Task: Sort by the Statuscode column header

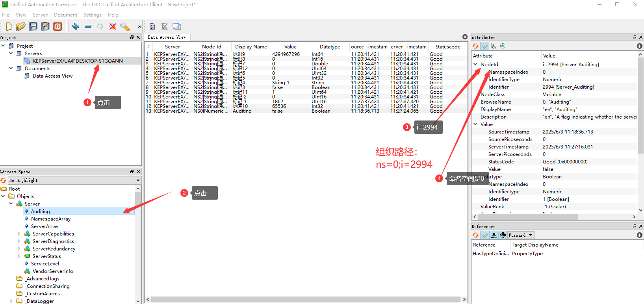Action: coord(448,46)
